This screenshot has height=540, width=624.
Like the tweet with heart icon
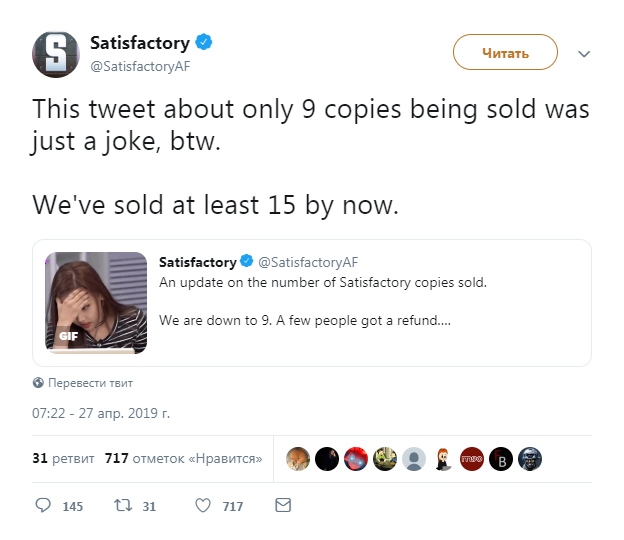coord(203,506)
